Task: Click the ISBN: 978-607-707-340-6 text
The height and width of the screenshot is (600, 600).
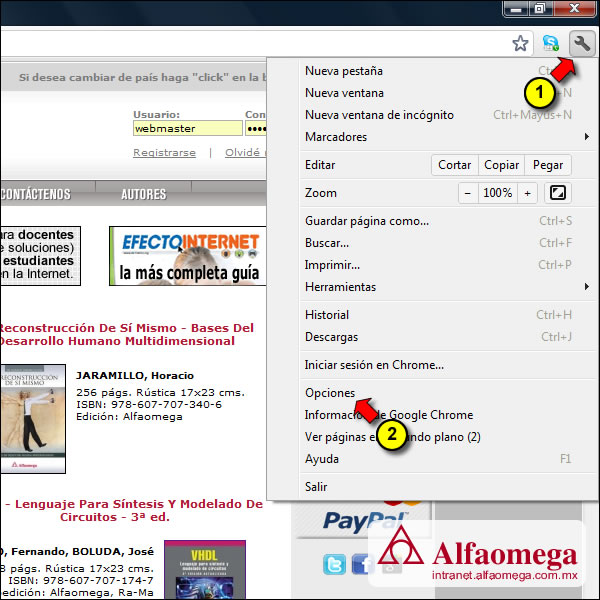Action: tap(149, 404)
